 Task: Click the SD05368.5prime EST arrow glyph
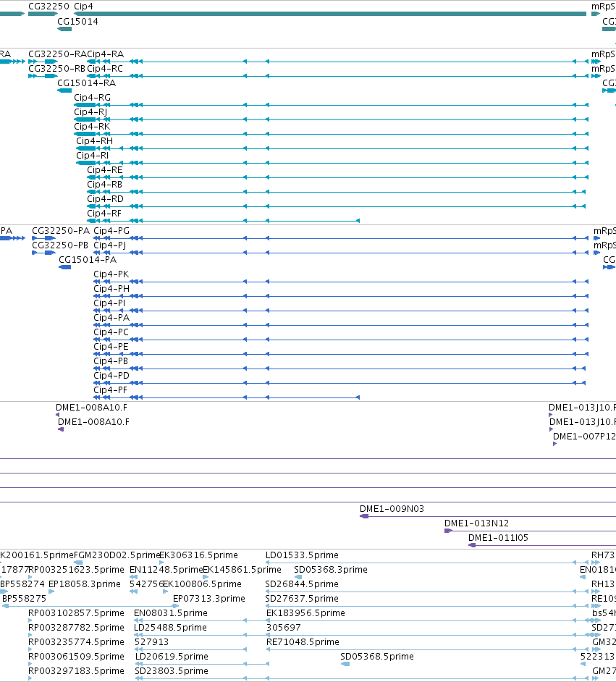345,664
